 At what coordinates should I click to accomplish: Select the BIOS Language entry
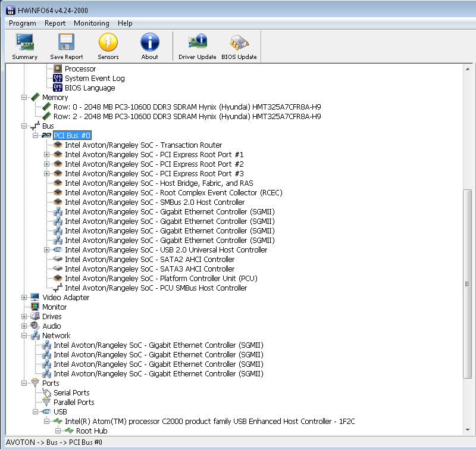pos(90,88)
